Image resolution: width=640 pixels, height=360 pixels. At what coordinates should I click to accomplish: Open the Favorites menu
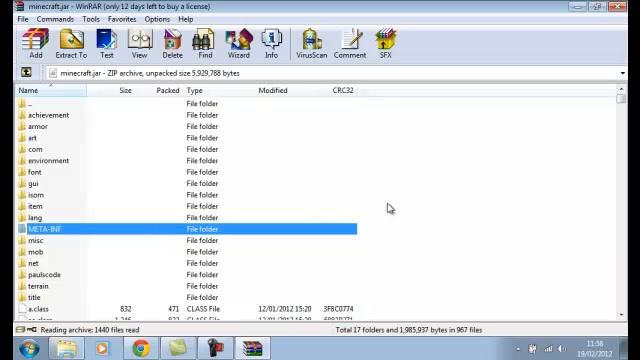[x=122, y=19]
